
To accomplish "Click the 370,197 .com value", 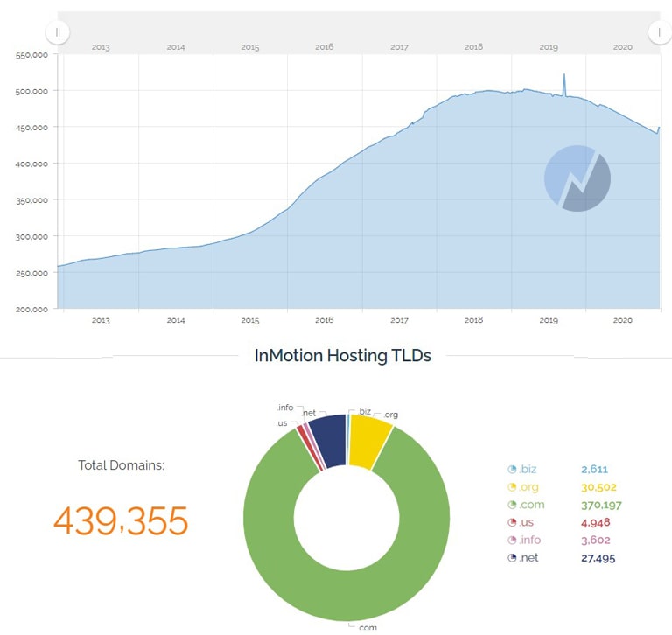I will (601, 506).
